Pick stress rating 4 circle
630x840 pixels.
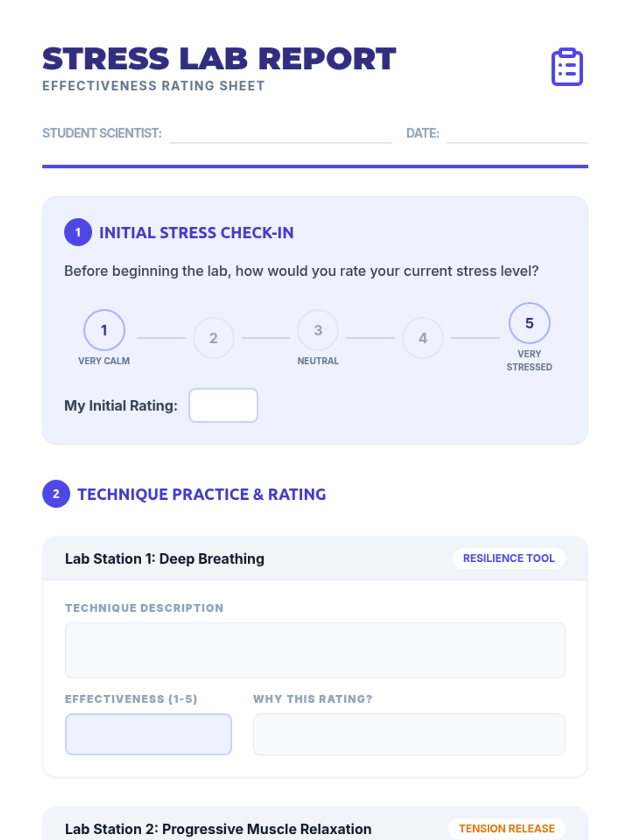[423, 338]
